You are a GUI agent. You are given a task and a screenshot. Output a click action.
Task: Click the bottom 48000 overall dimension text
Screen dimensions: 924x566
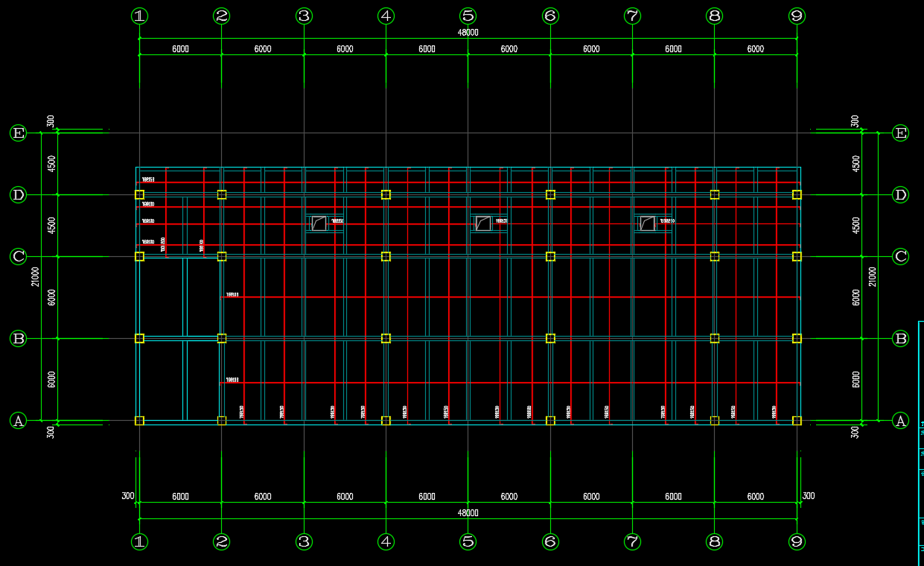click(468, 513)
